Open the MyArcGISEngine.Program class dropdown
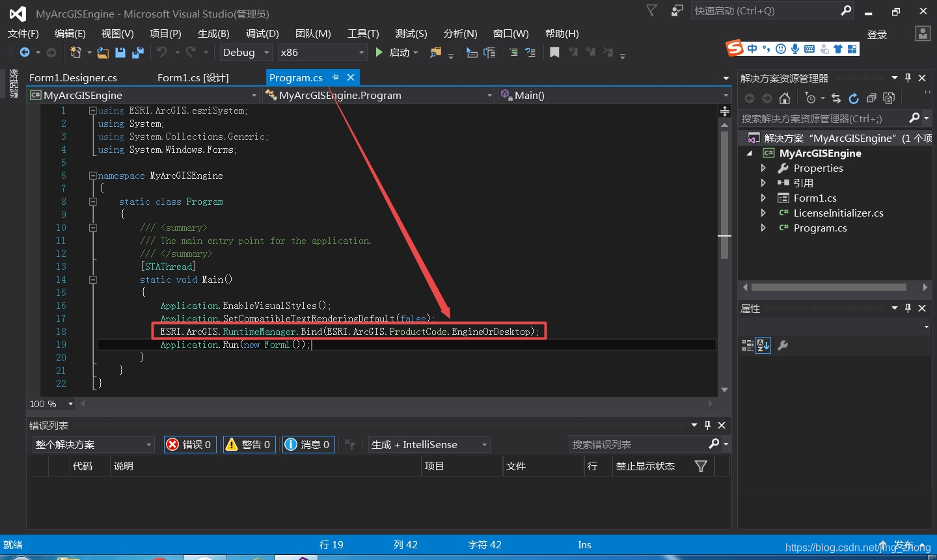The height and width of the screenshot is (560, 937). click(x=379, y=96)
